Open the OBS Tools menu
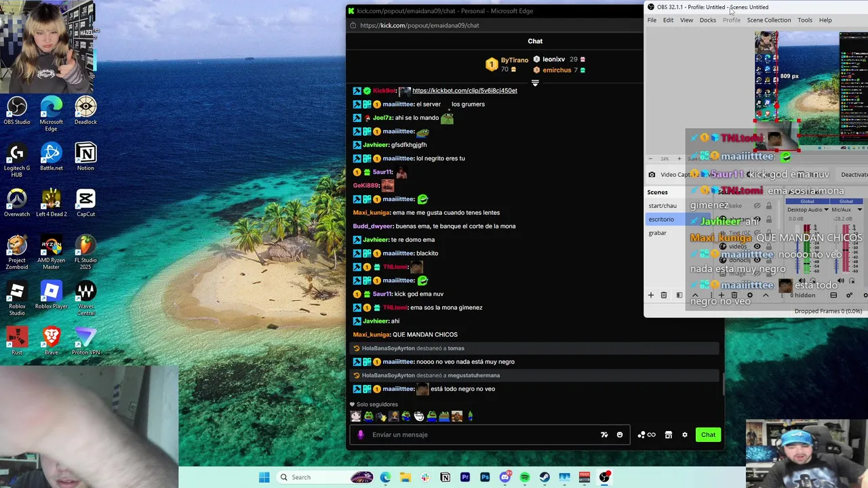This screenshot has width=868, height=488. click(804, 20)
